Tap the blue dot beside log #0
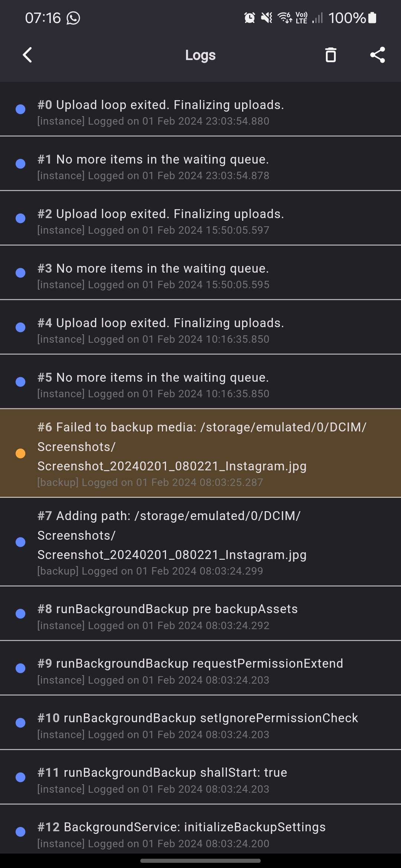This screenshot has height=868, width=401. pyautogui.click(x=20, y=109)
